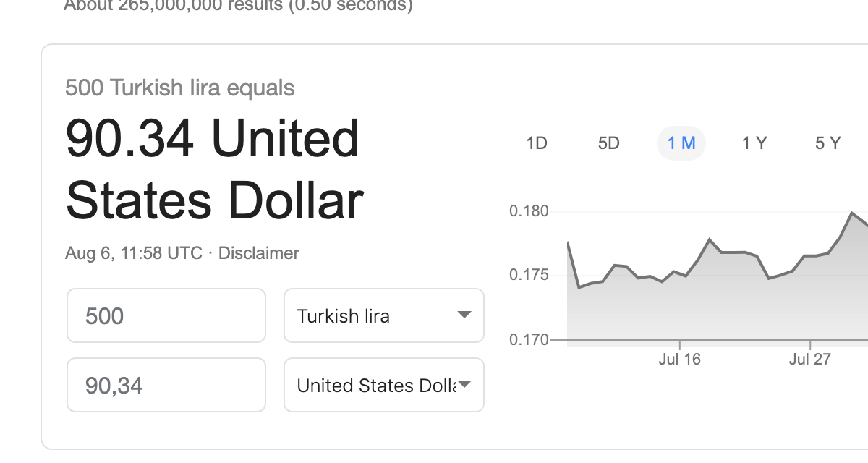This screenshot has width=868, height=463.
Task: Click the '500 Turkish lira equals' text
Action: 180,88
